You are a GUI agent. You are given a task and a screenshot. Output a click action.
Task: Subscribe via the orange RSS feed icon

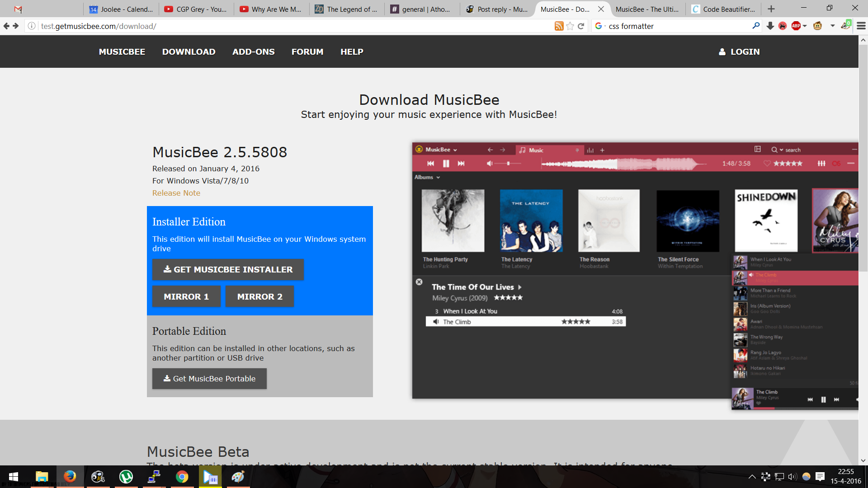point(559,26)
